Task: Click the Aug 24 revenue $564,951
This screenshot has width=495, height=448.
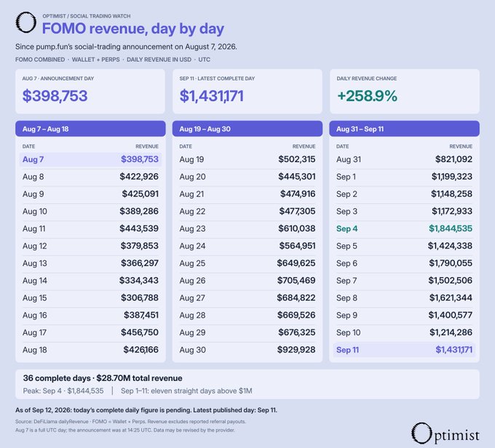Action: tap(297, 246)
